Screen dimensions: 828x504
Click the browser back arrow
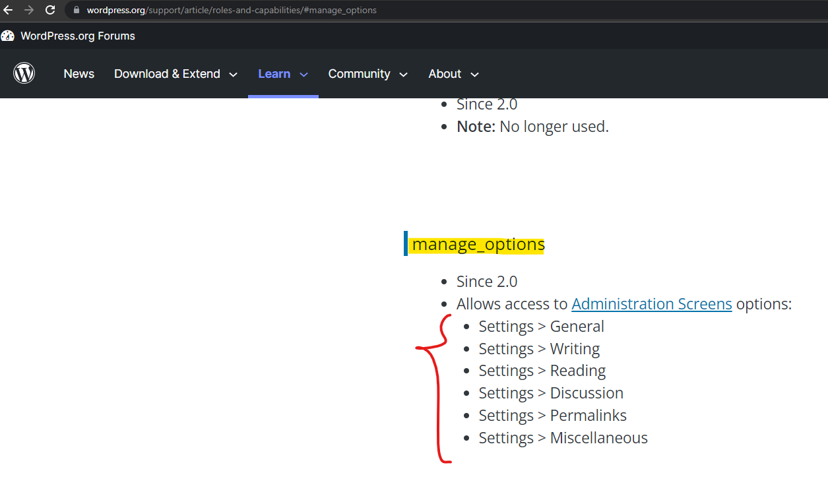[8, 10]
